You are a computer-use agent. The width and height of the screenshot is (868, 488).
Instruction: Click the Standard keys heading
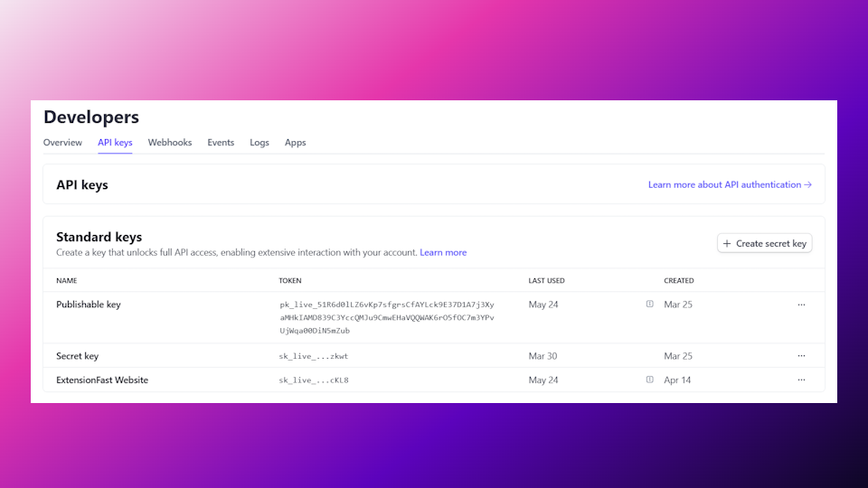pos(99,237)
